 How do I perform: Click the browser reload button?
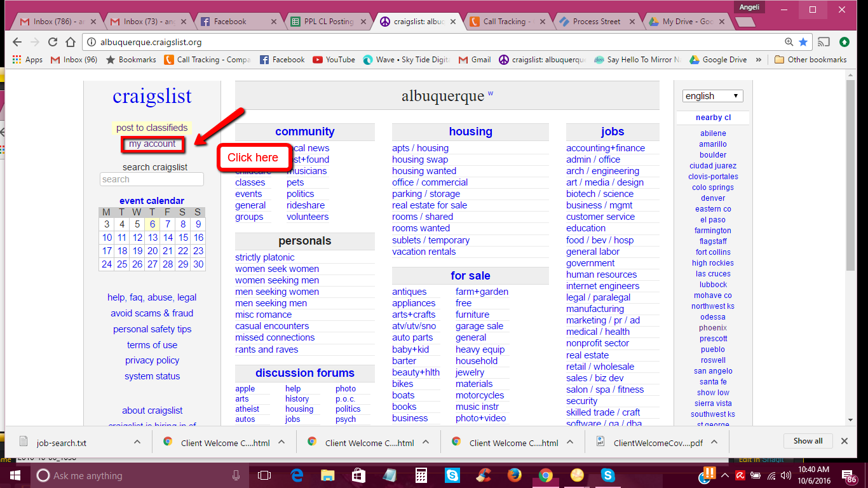click(53, 42)
